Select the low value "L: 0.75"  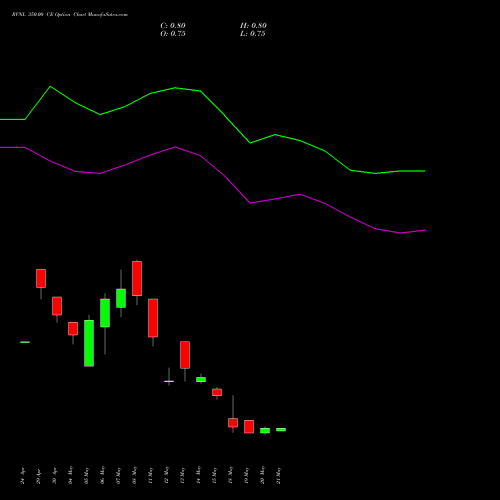tap(253, 34)
